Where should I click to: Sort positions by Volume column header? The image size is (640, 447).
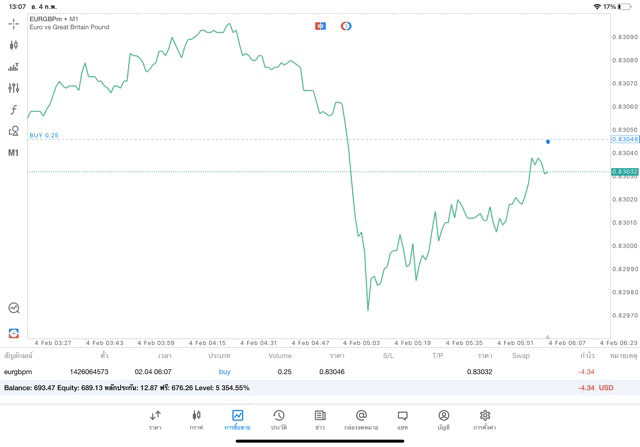coord(280,355)
